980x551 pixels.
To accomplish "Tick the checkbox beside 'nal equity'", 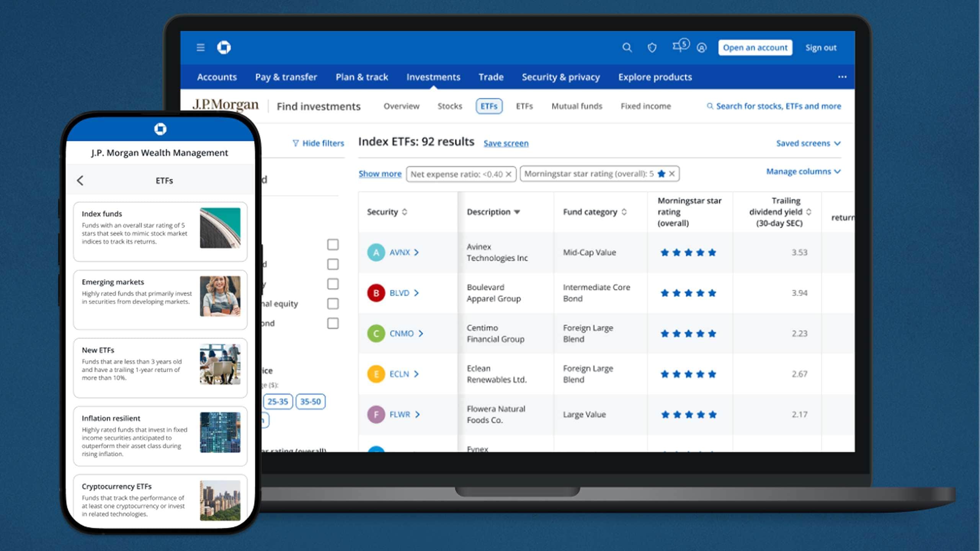I will coord(333,304).
